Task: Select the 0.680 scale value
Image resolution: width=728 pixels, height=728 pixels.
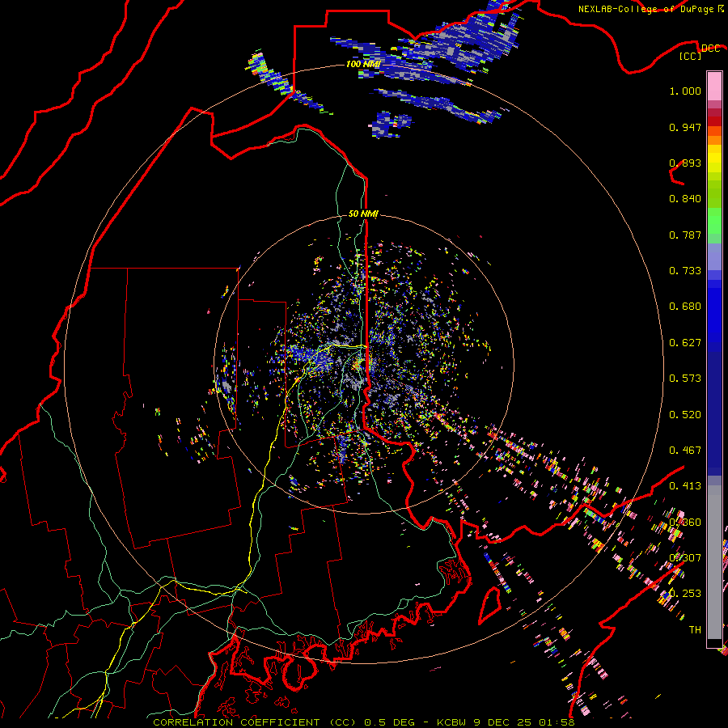Action: (x=685, y=307)
